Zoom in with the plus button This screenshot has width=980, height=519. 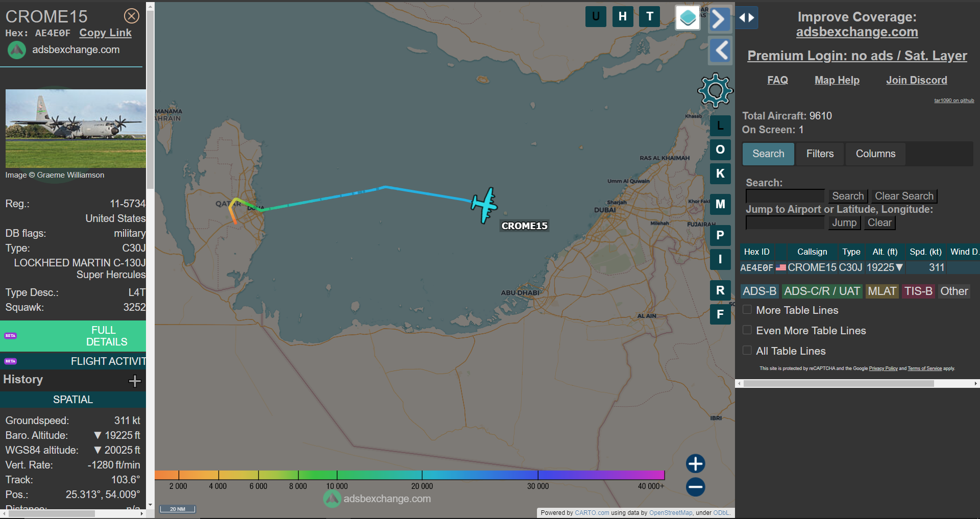pyautogui.click(x=695, y=463)
